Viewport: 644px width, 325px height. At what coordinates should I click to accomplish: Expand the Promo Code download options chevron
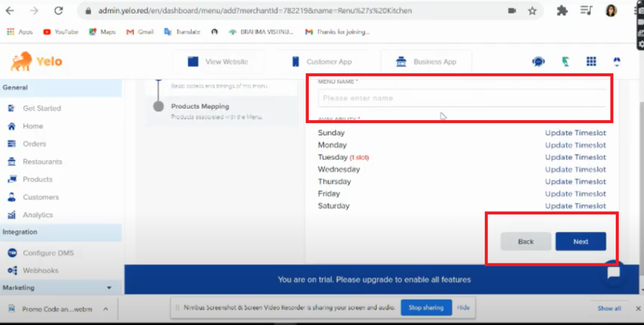[106, 309]
